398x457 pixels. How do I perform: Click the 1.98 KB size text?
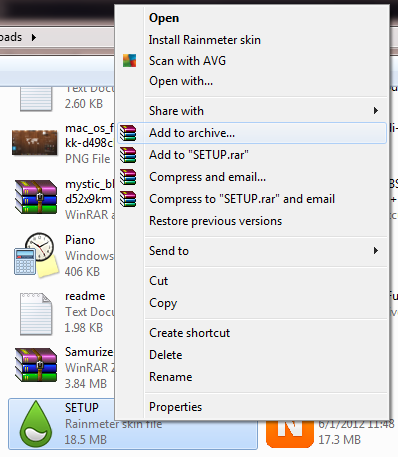[84, 328]
